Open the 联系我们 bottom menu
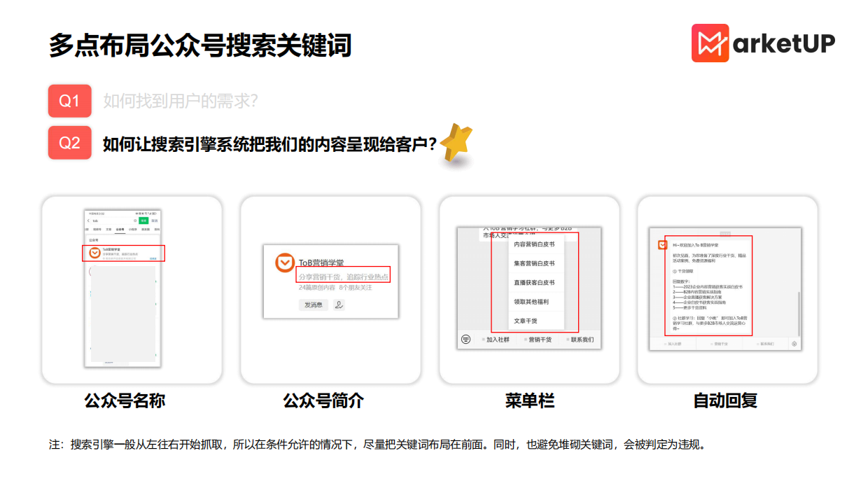The width and height of the screenshot is (868, 488). pos(583,340)
